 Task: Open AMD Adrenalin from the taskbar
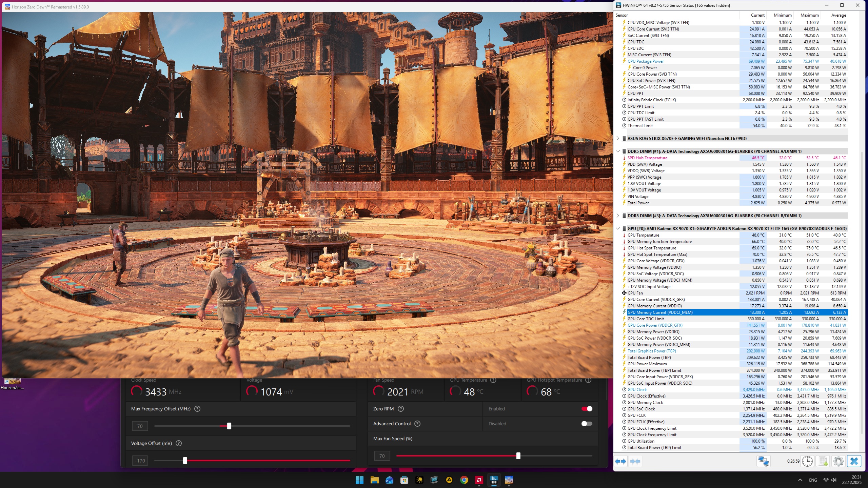tap(479, 480)
